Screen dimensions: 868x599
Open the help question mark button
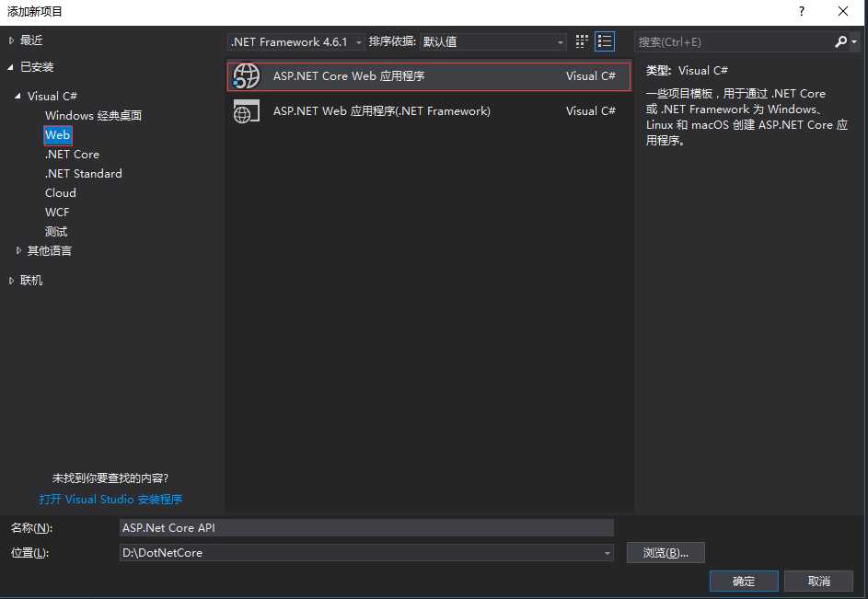[x=801, y=11]
